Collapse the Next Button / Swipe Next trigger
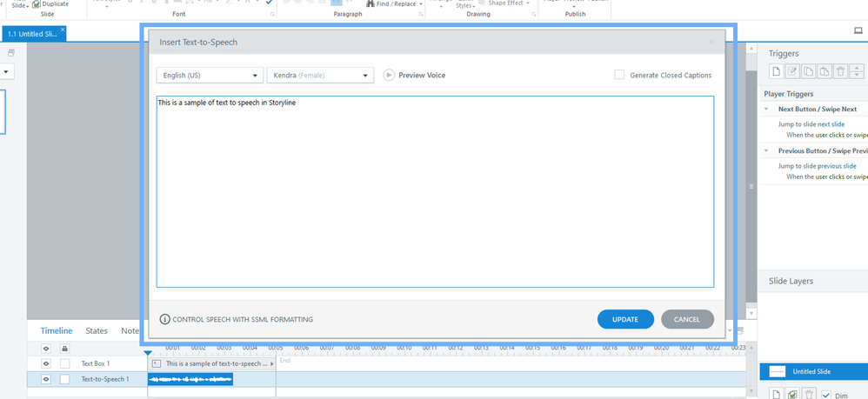 click(x=767, y=110)
